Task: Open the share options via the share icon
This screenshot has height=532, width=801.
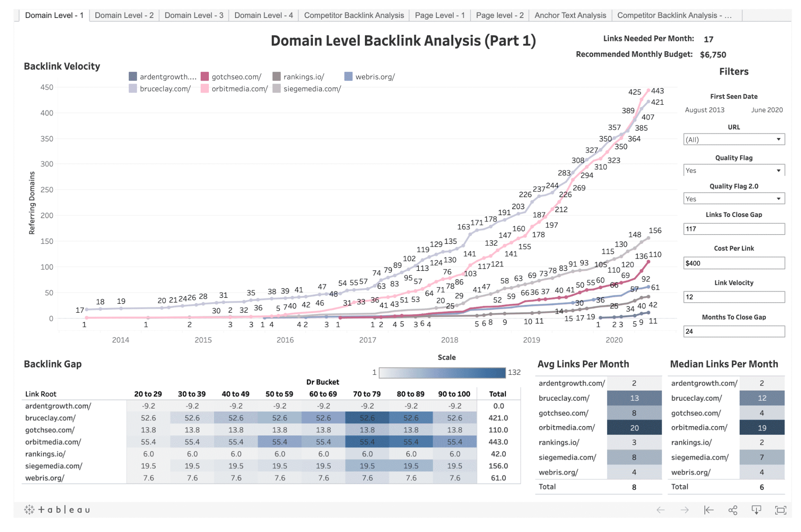Action: (x=733, y=510)
